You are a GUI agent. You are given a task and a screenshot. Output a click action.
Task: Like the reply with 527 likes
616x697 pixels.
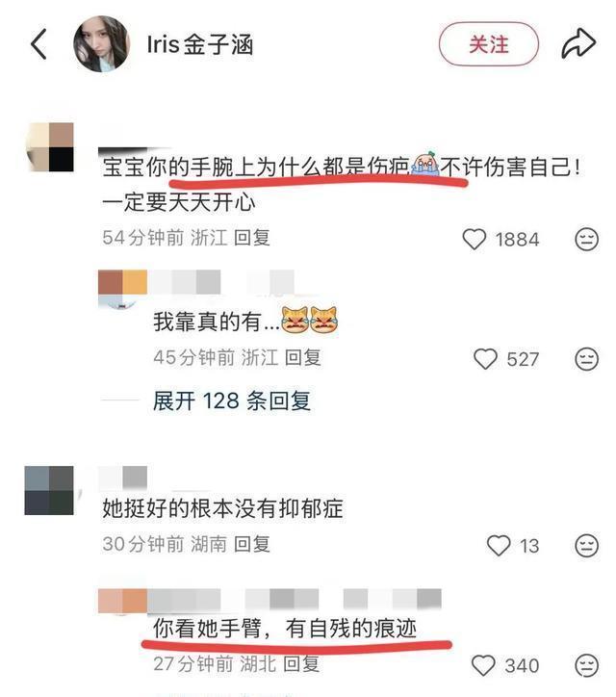pyautogui.click(x=485, y=359)
